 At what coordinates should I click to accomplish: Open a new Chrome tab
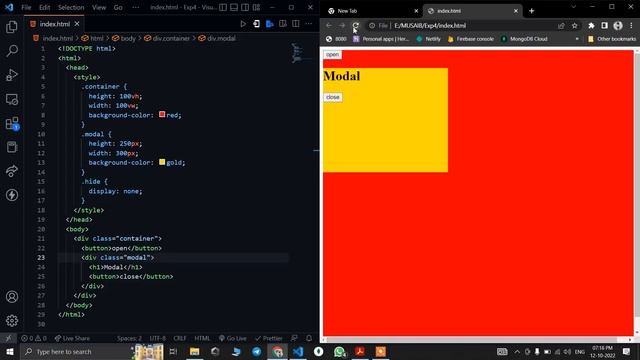[531, 11]
